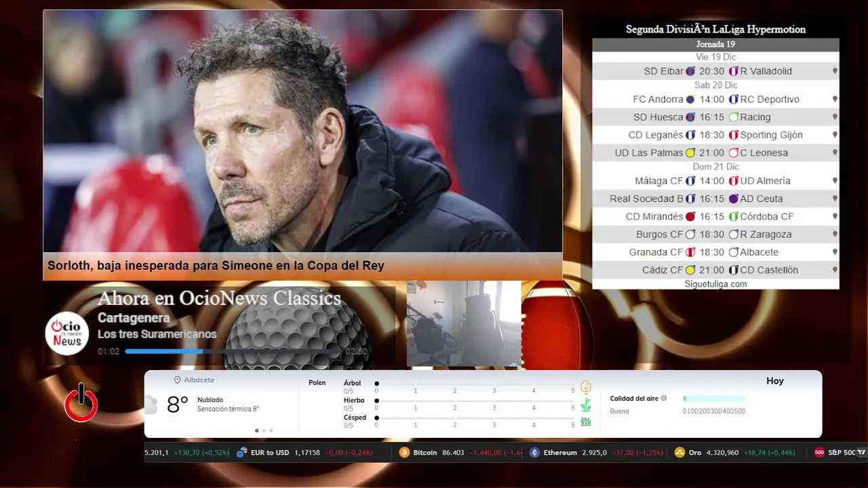Click the Sporting Gijón team name

(771, 135)
